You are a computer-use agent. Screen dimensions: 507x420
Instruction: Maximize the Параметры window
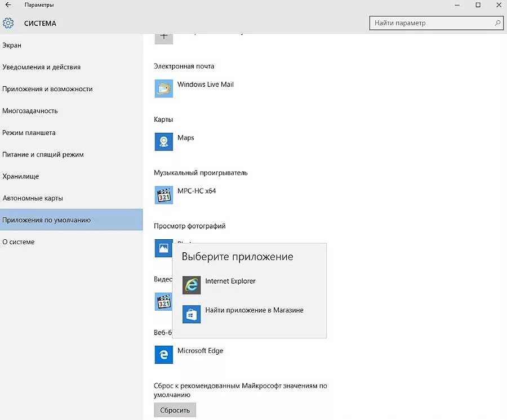point(478,5)
